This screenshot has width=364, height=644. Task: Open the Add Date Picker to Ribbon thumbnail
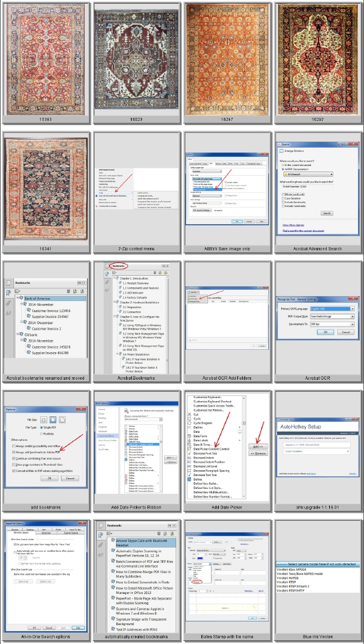136,447
